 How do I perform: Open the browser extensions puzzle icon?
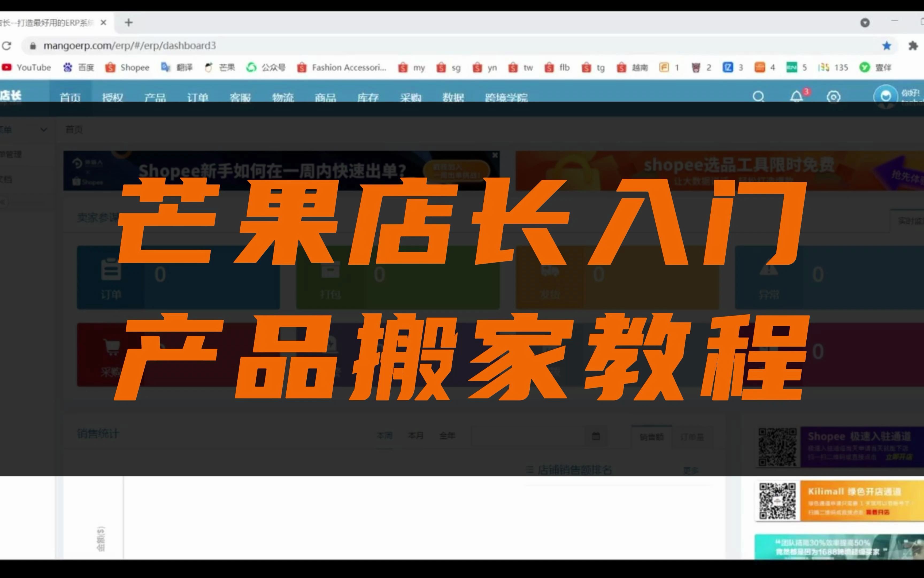pos(913,46)
